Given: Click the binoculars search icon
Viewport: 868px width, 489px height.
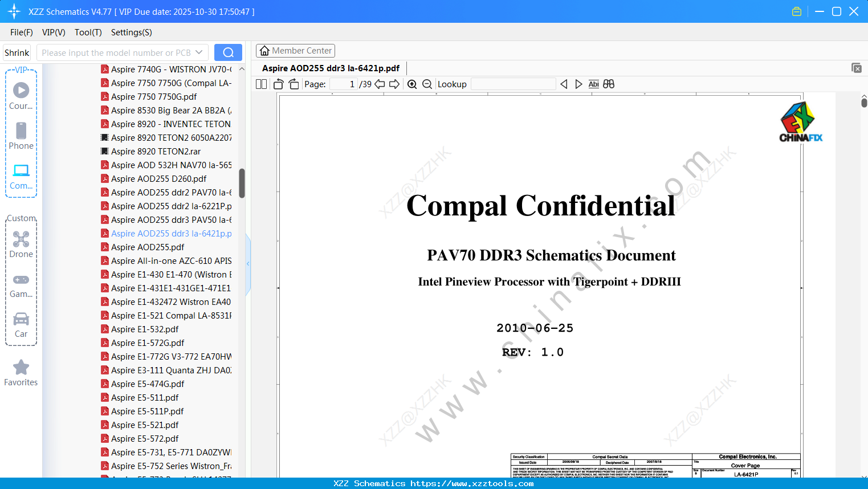Looking at the screenshot, I should [609, 84].
